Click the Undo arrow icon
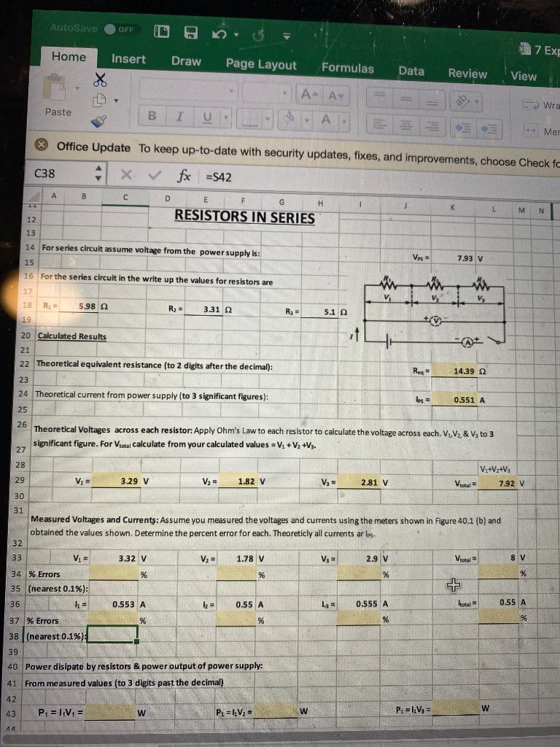Viewport: 560px width, 747px height. pos(219,34)
